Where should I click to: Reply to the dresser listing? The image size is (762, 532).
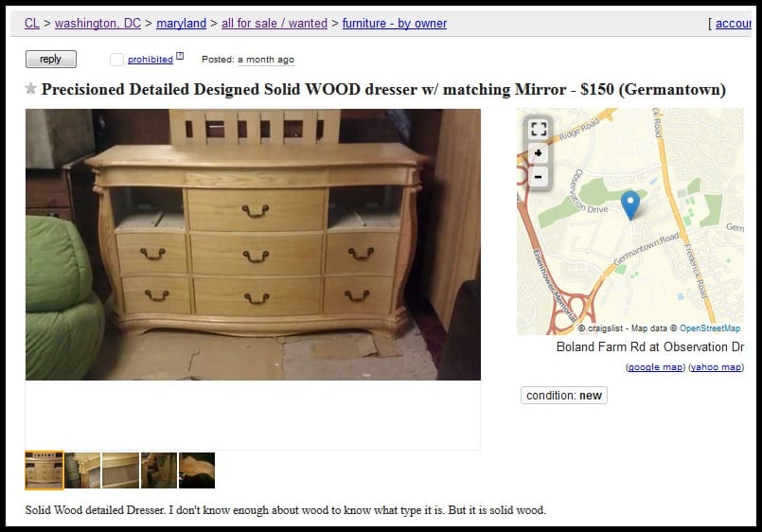(x=51, y=59)
